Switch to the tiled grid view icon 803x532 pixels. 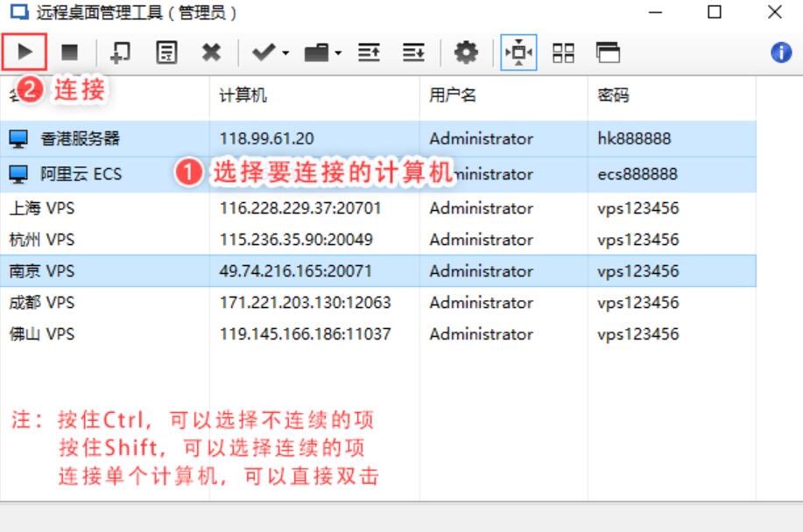[563, 52]
